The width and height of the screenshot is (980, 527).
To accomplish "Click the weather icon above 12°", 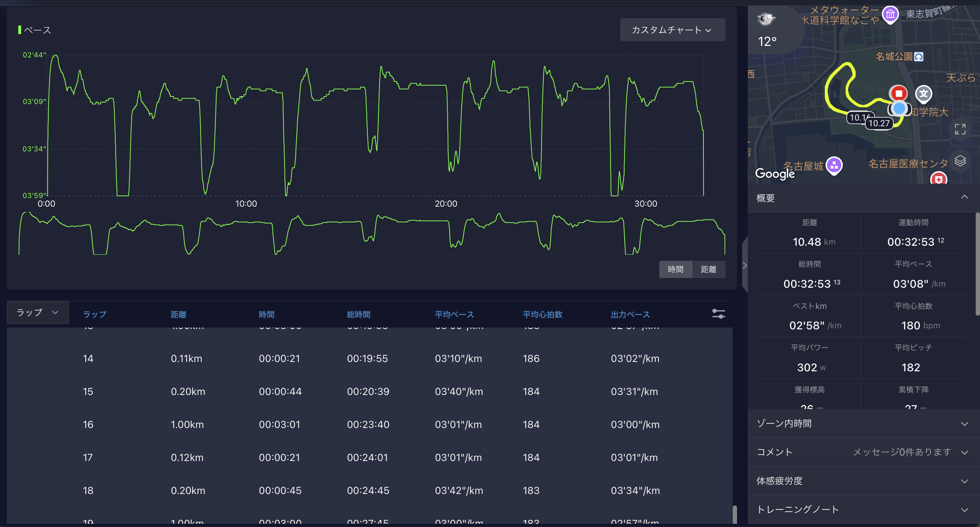I will pyautogui.click(x=766, y=19).
